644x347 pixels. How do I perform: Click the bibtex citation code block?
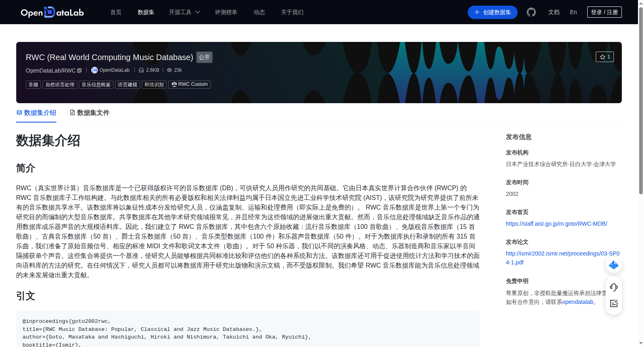(248, 329)
